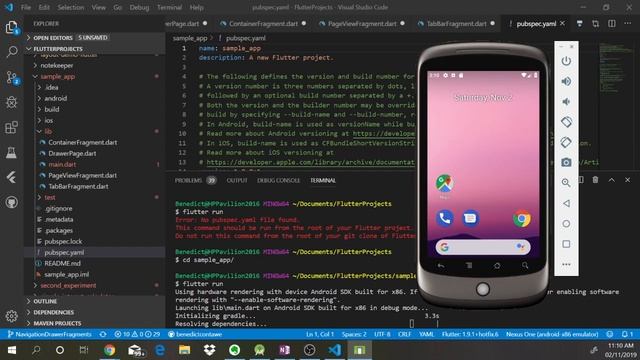Switch to the Debug Console tab
640x360 pixels.
pyautogui.click(x=278, y=180)
